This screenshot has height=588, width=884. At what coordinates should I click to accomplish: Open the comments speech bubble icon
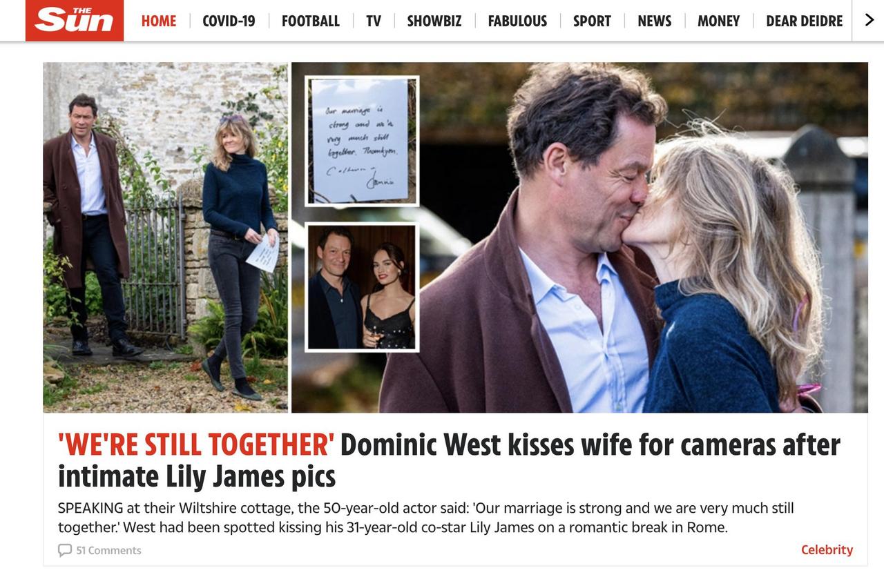point(65,550)
